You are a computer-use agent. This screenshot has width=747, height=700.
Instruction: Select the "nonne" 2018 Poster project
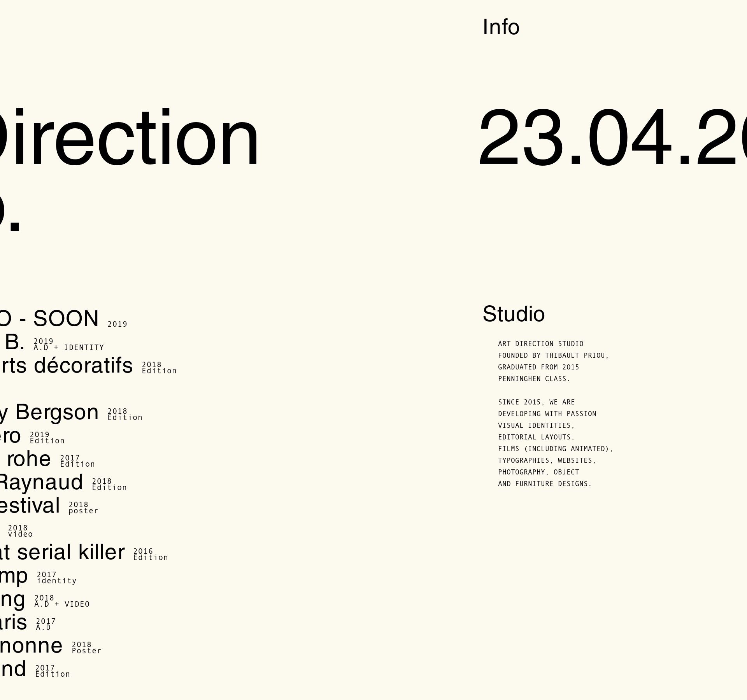pos(31,646)
